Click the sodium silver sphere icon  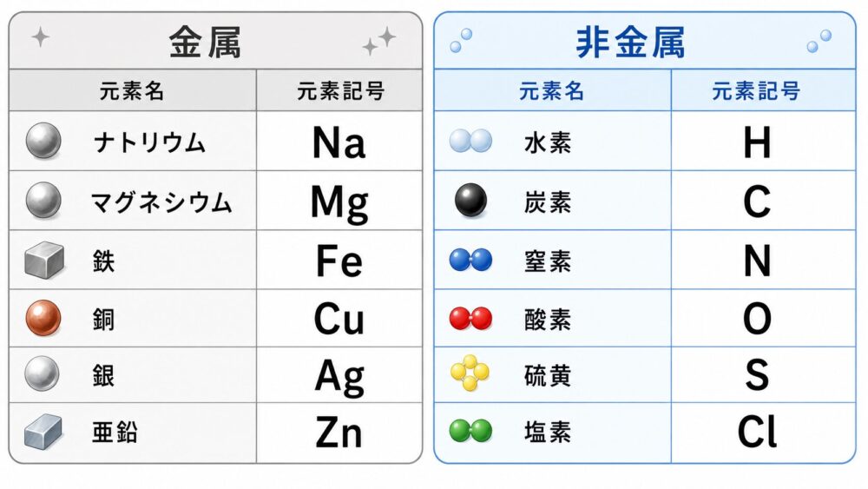coord(43,141)
